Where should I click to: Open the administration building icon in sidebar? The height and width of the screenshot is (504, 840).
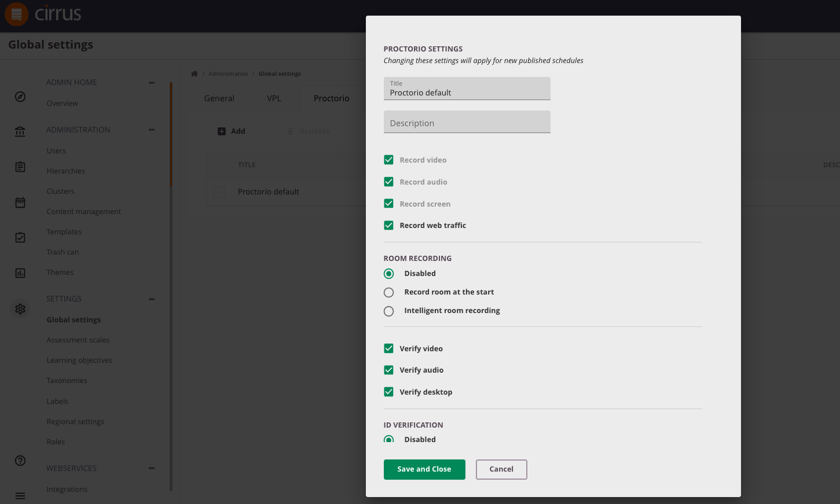tap(20, 131)
